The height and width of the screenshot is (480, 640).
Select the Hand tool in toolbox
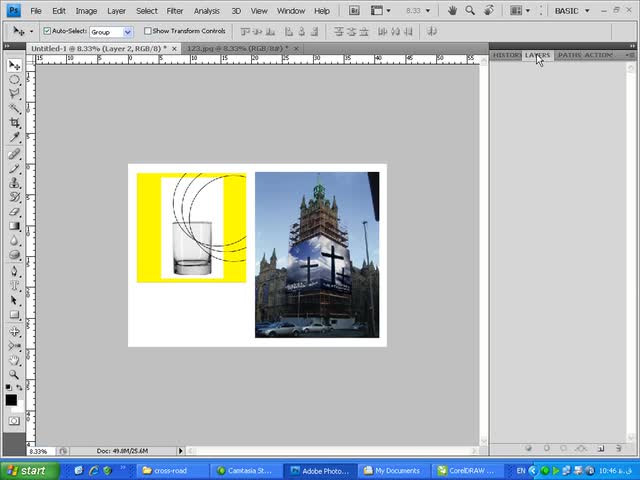[14, 360]
